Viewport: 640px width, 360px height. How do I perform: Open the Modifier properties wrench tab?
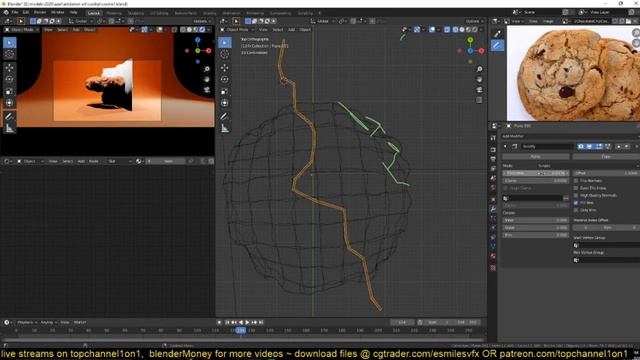[x=493, y=209]
